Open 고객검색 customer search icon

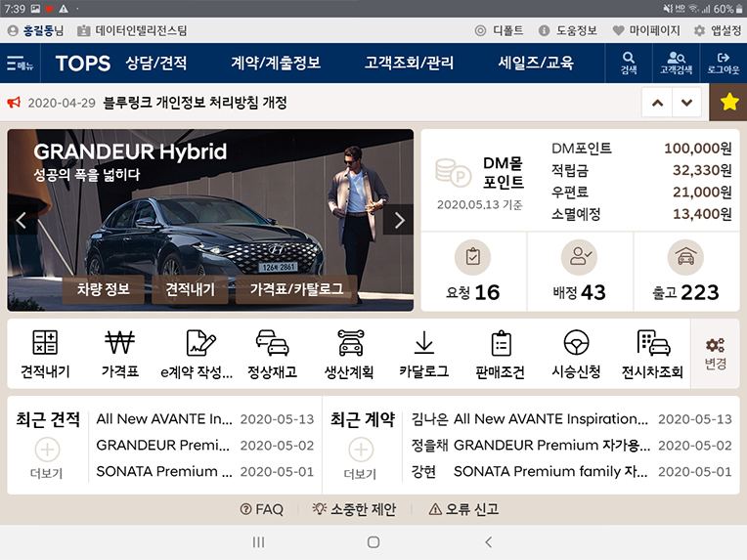click(676, 63)
